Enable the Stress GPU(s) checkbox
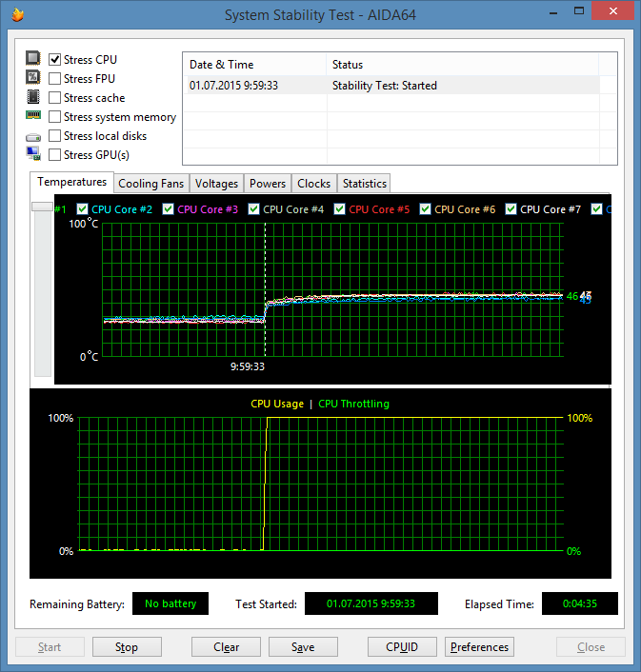 click(x=54, y=155)
